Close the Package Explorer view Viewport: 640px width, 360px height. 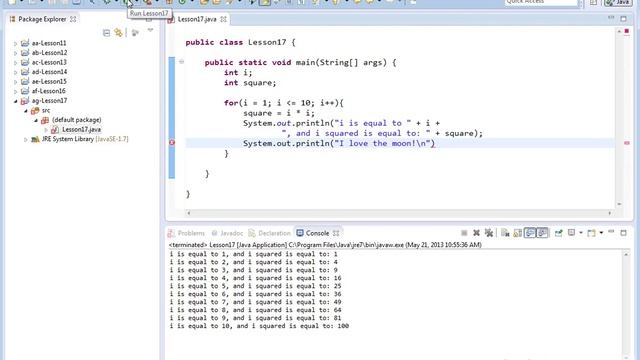tap(73, 19)
